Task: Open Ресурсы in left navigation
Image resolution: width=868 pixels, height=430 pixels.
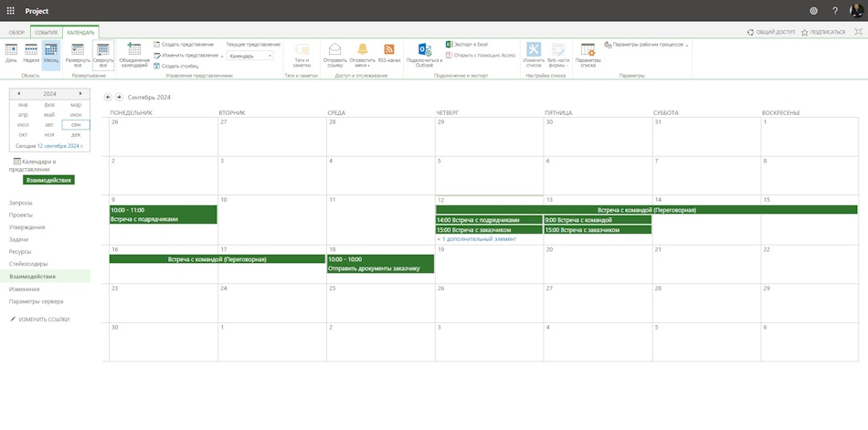Action: pyautogui.click(x=20, y=251)
